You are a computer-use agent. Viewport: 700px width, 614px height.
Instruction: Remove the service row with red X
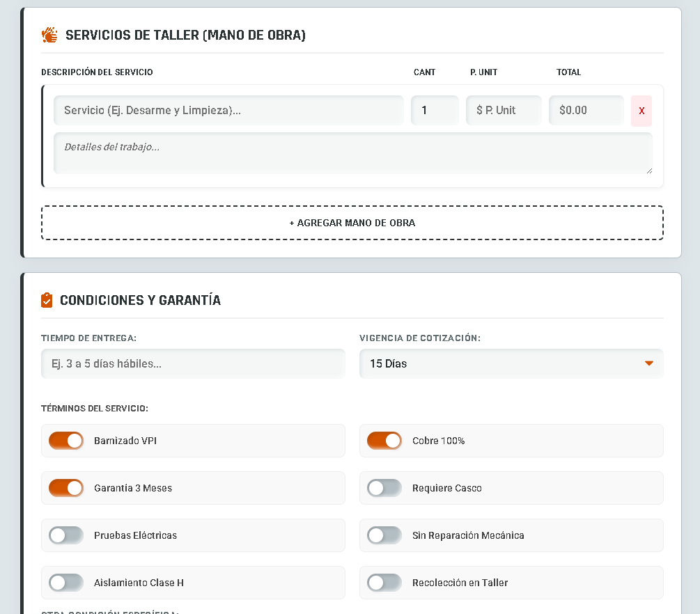(x=641, y=111)
